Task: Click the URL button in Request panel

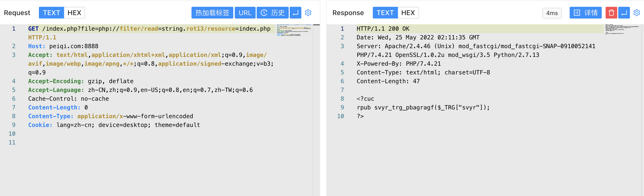Action: pyautogui.click(x=245, y=13)
